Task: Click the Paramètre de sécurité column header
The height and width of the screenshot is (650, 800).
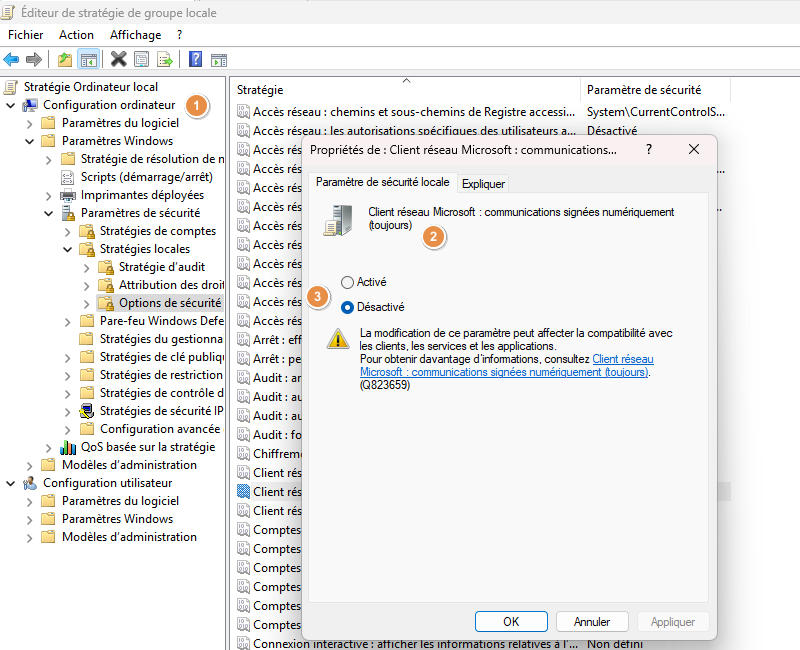Action: point(643,90)
